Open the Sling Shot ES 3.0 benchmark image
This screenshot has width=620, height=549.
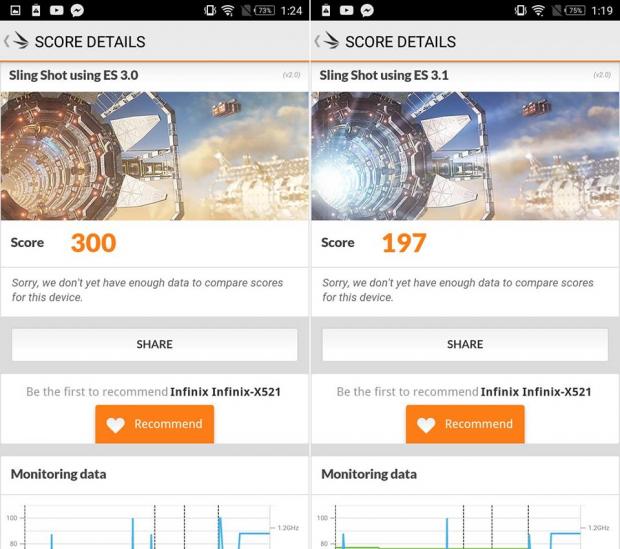click(154, 155)
